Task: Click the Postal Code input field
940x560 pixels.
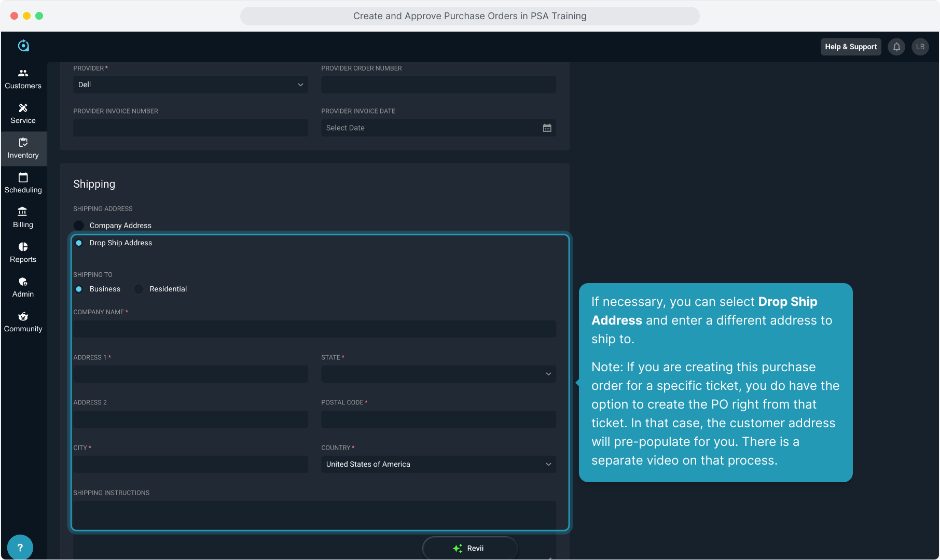Action: tap(438, 419)
